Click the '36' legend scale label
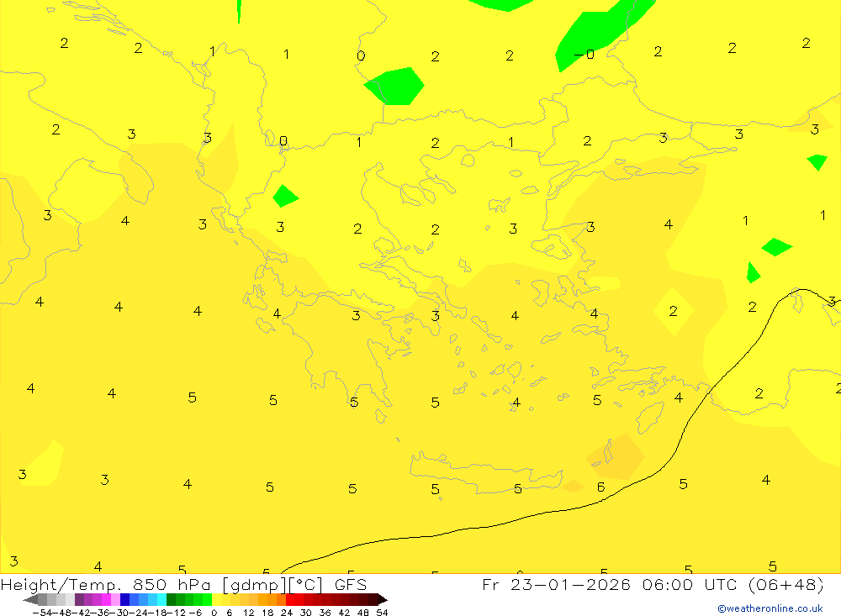Image resolution: width=841 pixels, height=616 pixels. (325, 613)
